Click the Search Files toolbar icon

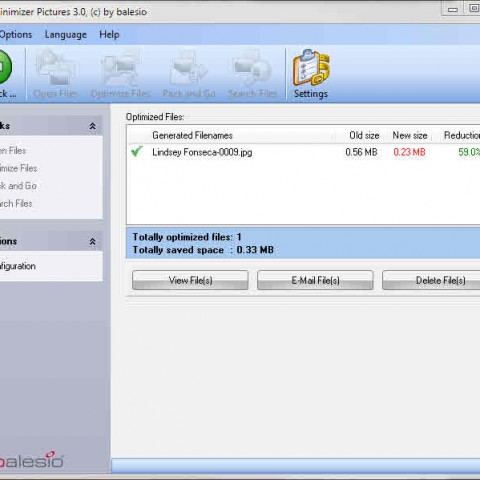pyautogui.click(x=252, y=68)
